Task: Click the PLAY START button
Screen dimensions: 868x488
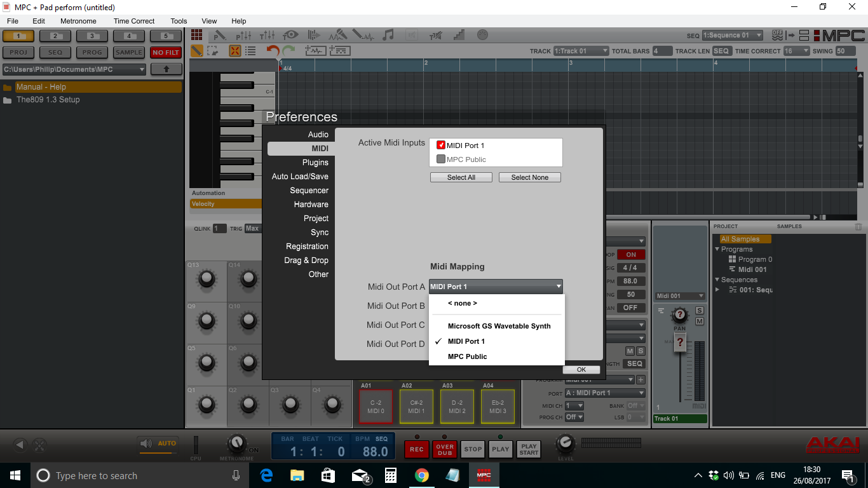Action: [529, 449]
